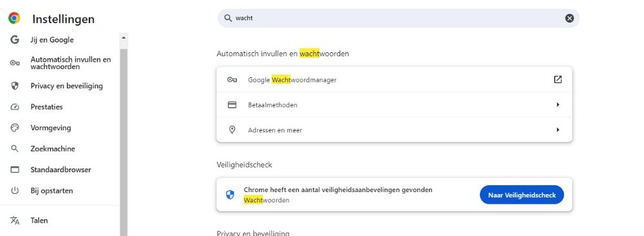Click the Naar Veiligheidscheck button
644x236 pixels.
point(522,195)
